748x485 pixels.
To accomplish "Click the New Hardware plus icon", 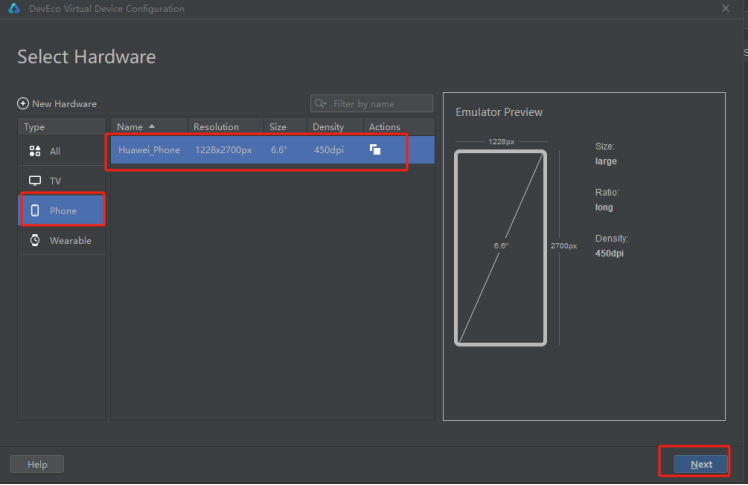I will [x=22, y=103].
